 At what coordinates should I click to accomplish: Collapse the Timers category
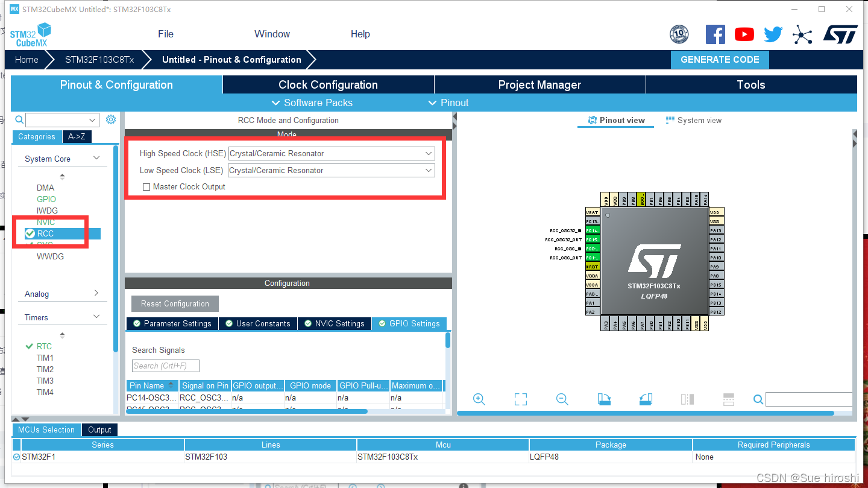(96, 317)
